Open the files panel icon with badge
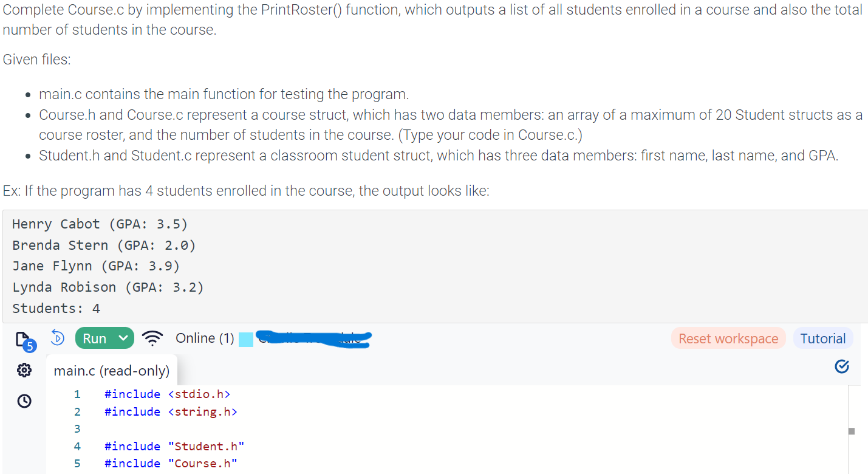Image resolution: width=868 pixels, height=474 pixels. [23, 340]
